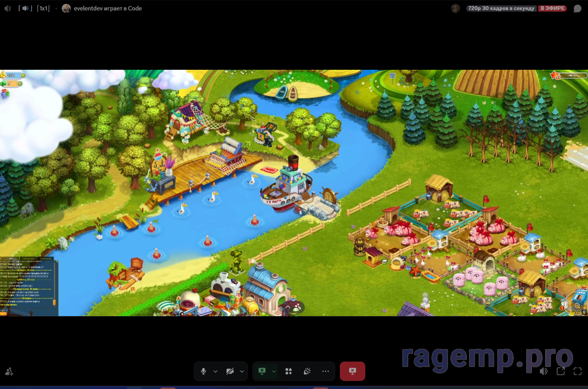The image size is (588, 389).
Task: Expand the screen share options arrow
Action: tap(274, 371)
